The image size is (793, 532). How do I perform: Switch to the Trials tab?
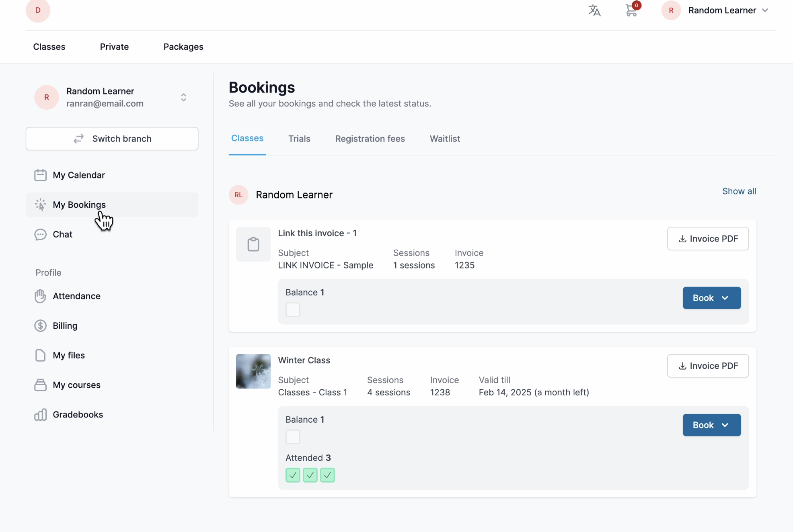tap(299, 139)
